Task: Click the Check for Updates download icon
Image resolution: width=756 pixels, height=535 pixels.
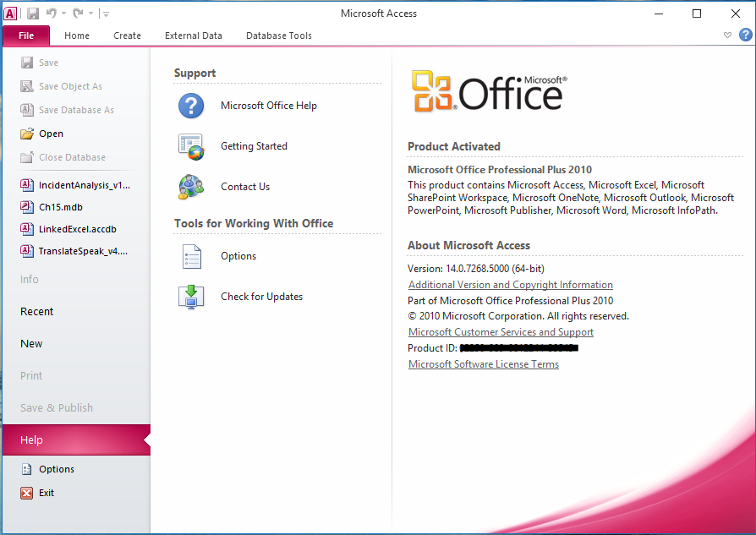Action: (191, 297)
